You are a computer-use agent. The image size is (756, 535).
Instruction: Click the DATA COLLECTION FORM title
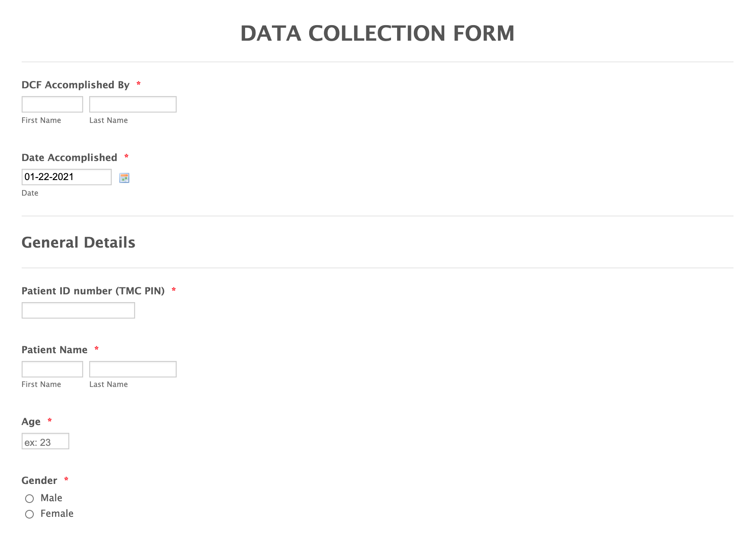pyautogui.click(x=378, y=33)
